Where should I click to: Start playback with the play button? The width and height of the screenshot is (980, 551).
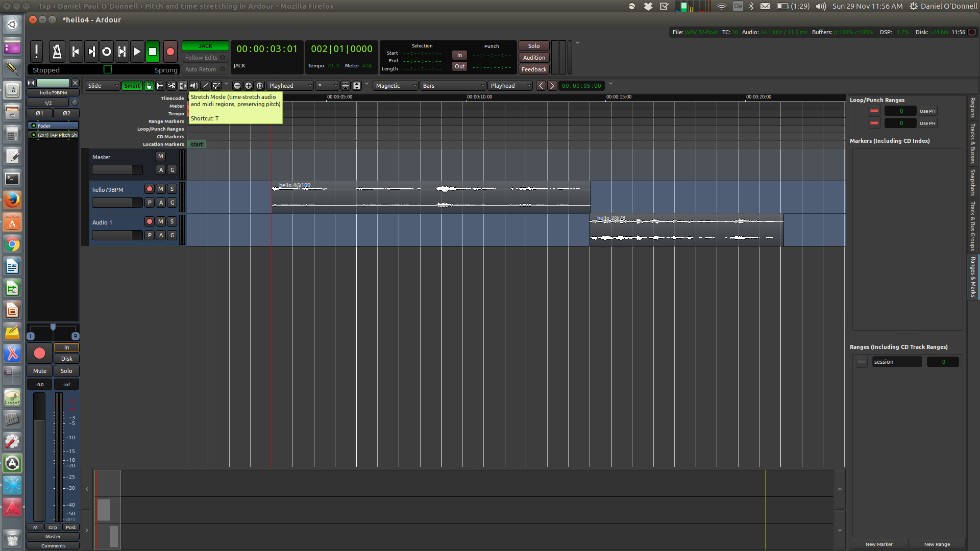(137, 51)
